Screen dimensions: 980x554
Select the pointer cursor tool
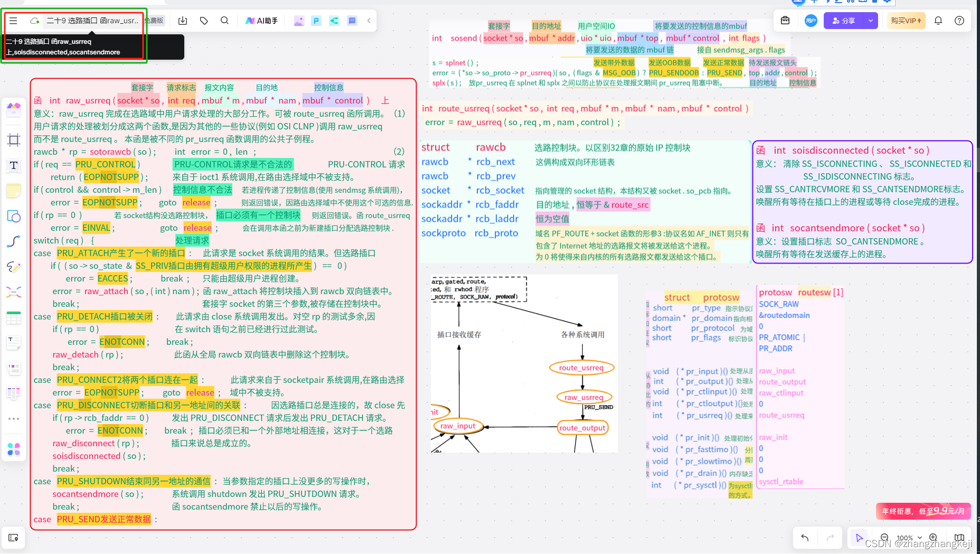pos(860,538)
